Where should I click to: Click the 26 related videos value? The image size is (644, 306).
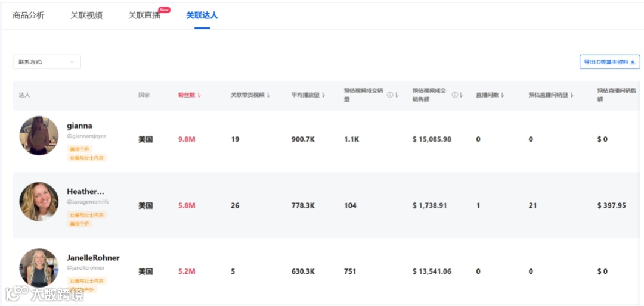235,205
